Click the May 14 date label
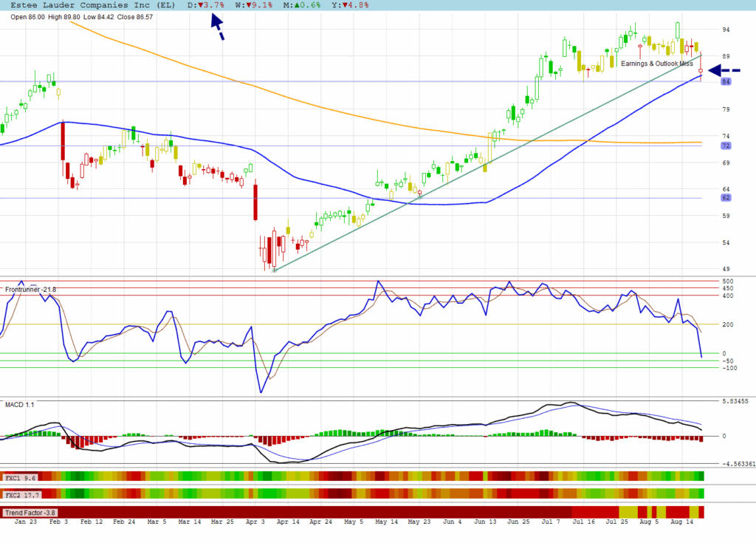756x543 pixels. tap(387, 522)
